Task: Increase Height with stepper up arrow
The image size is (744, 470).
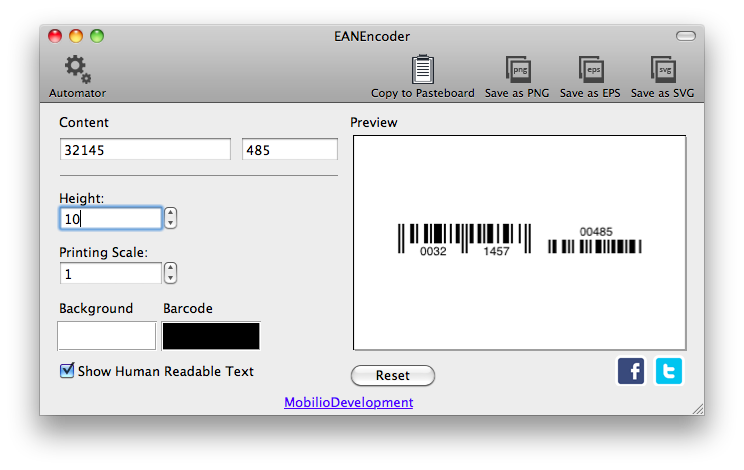Action: pyautogui.click(x=170, y=213)
